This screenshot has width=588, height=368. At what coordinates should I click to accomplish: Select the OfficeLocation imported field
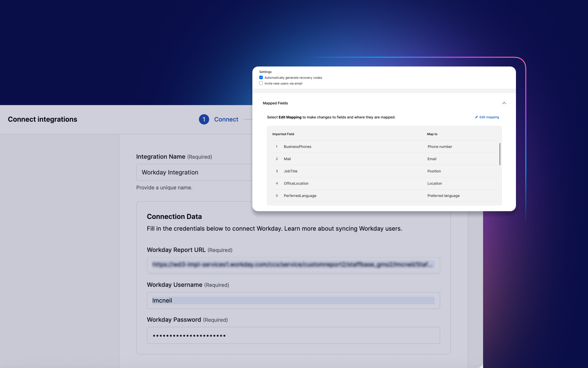[296, 183]
